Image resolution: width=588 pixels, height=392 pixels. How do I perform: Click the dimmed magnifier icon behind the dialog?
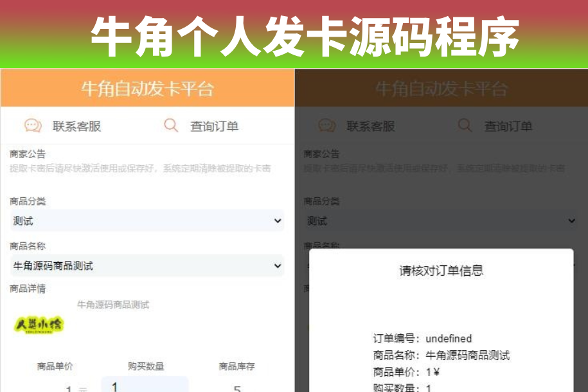click(x=465, y=125)
